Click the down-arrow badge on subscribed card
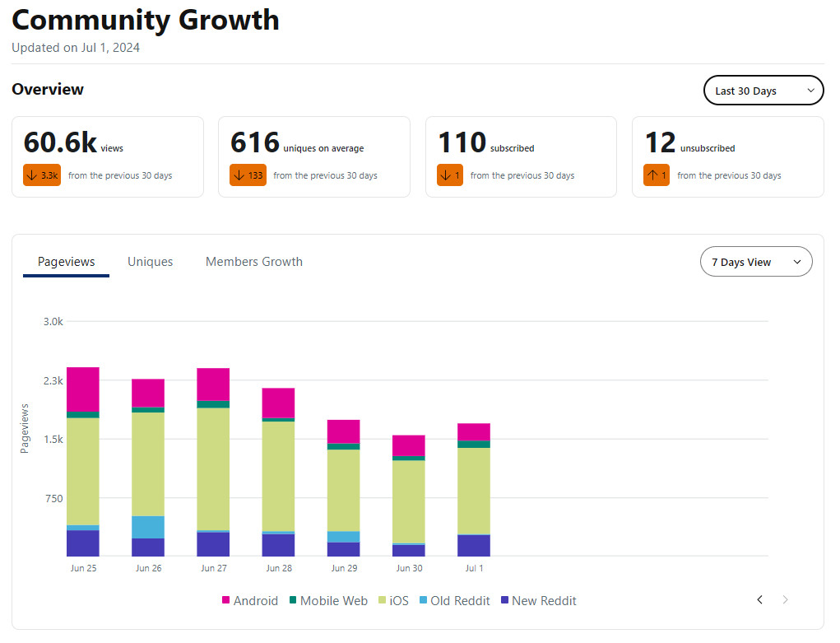Image resolution: width=840 pixels, height=643 pixels. [x=450, y=175]
